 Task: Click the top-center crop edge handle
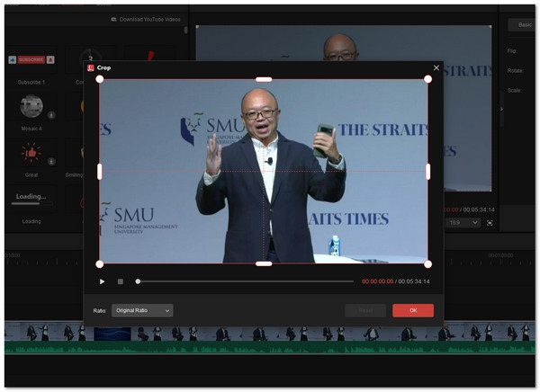pyautogui.click(x=264, y=79)
